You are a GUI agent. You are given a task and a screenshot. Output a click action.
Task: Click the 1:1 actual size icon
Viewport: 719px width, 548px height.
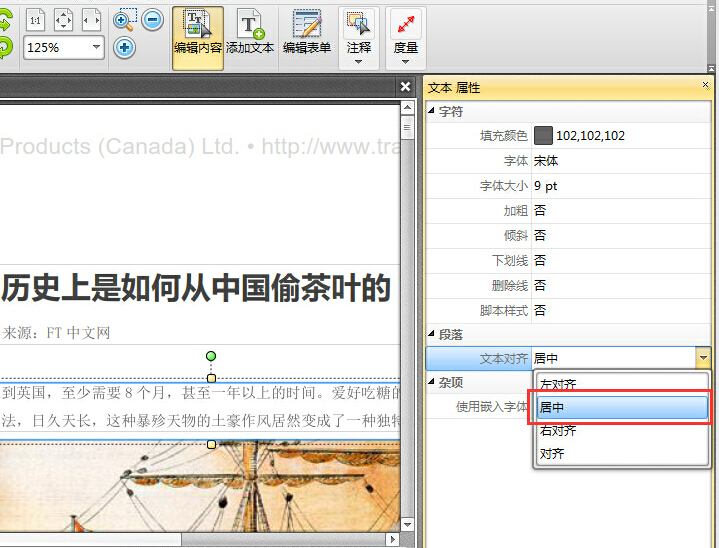click(x=35, y=20)
